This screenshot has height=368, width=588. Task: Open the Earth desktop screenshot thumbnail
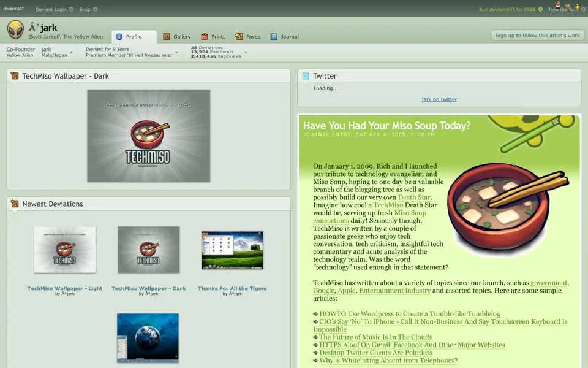tap(148, 338)
